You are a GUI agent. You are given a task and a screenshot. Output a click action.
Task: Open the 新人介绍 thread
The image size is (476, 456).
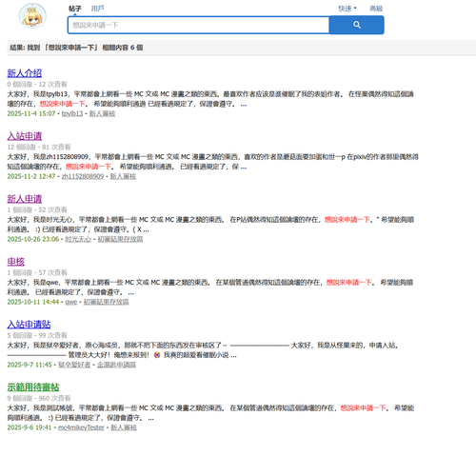25,73
